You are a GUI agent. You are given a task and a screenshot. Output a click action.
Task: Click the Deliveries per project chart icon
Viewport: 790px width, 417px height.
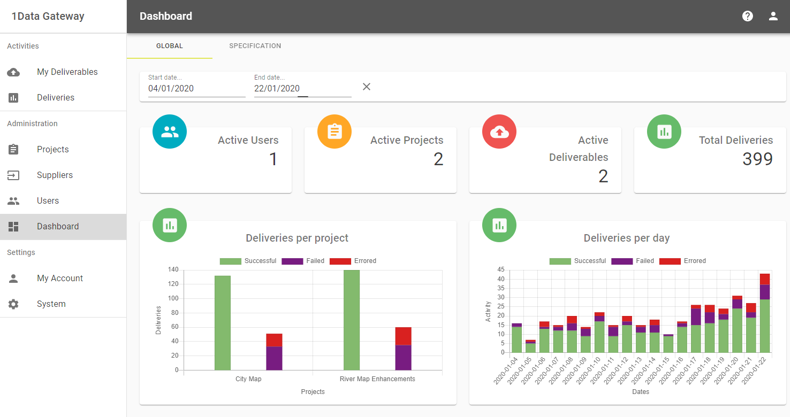[x=169, y=225]
